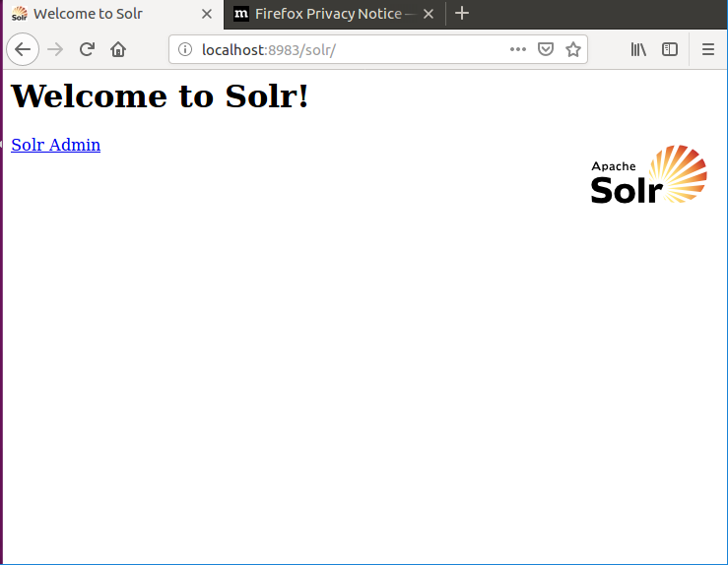Click the forward navigation arrow
Viewport: 728px width, 565px height.
[55, 49]
